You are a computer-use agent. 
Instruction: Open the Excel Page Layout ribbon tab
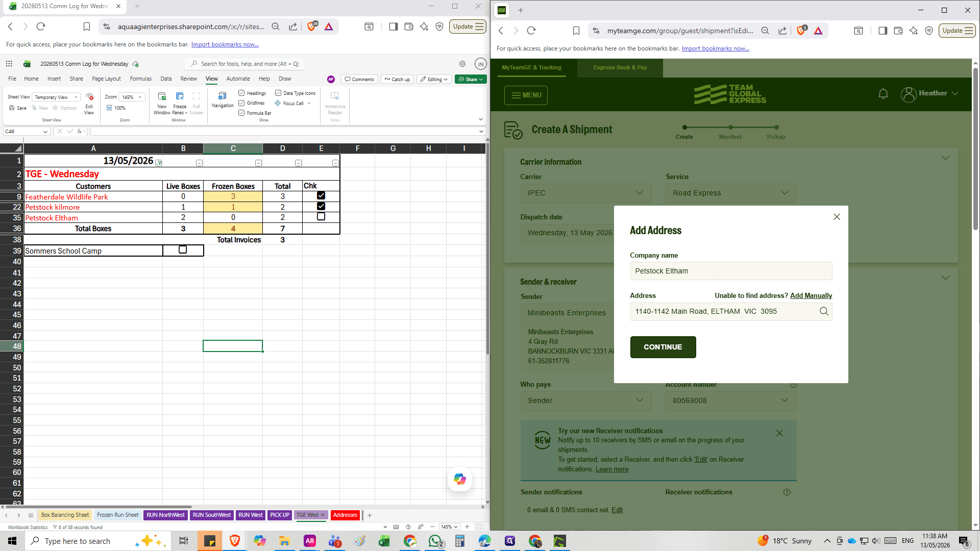(106, 79)
